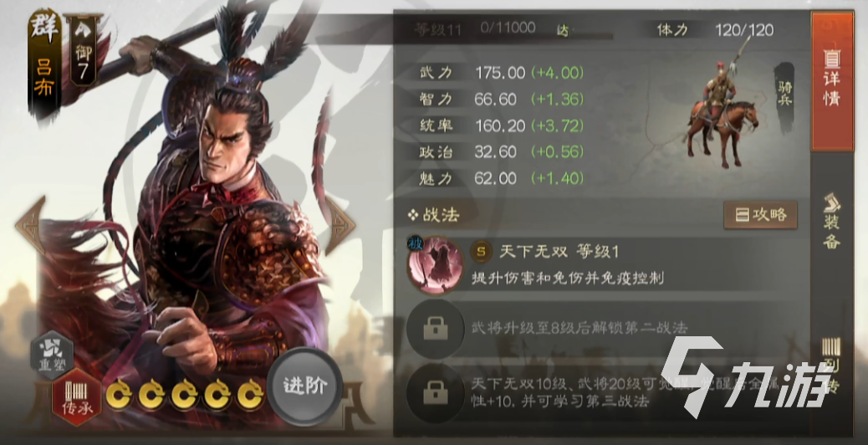Tap the 重塑 reshape hexagon icon
Screen dimensions: 868x445
pos(52,355)
